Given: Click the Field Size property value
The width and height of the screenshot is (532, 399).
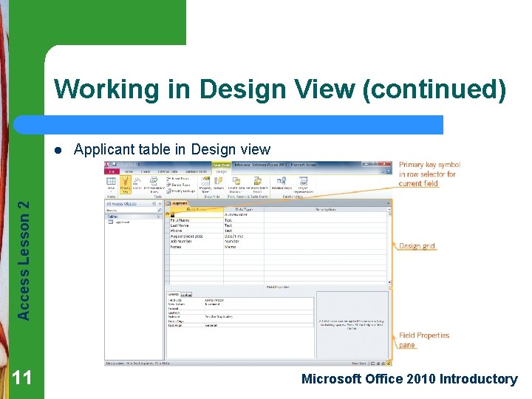Looking at the screenshot, I should pyautogui.click(x=259, y=300).
